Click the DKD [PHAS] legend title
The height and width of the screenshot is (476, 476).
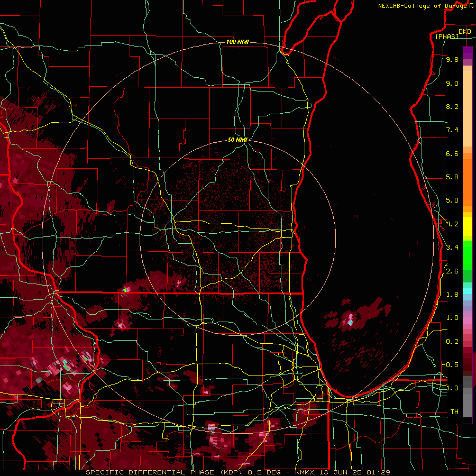[454, 34]
